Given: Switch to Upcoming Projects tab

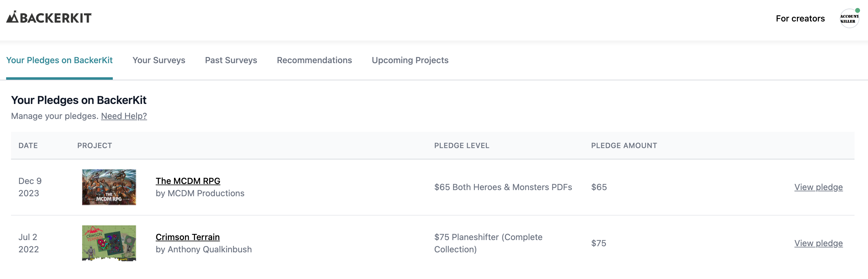Looking at the screenshot, I should 410,60.
